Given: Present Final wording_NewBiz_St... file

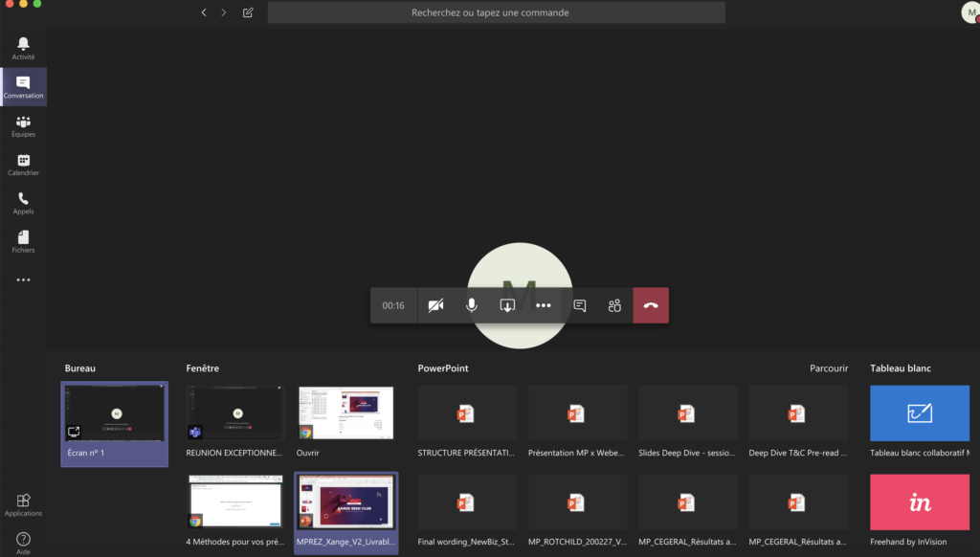Looking at the screenshot, I should coord(467,511).
